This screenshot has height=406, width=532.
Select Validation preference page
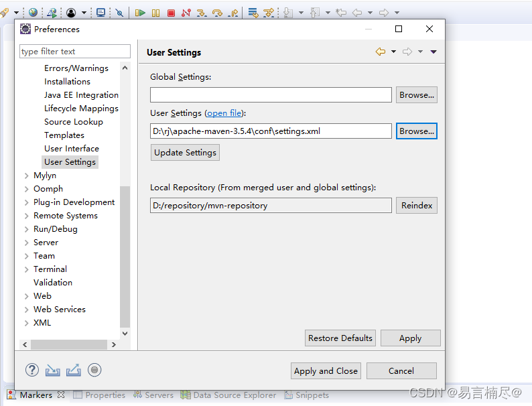click(x=53, y=283)
